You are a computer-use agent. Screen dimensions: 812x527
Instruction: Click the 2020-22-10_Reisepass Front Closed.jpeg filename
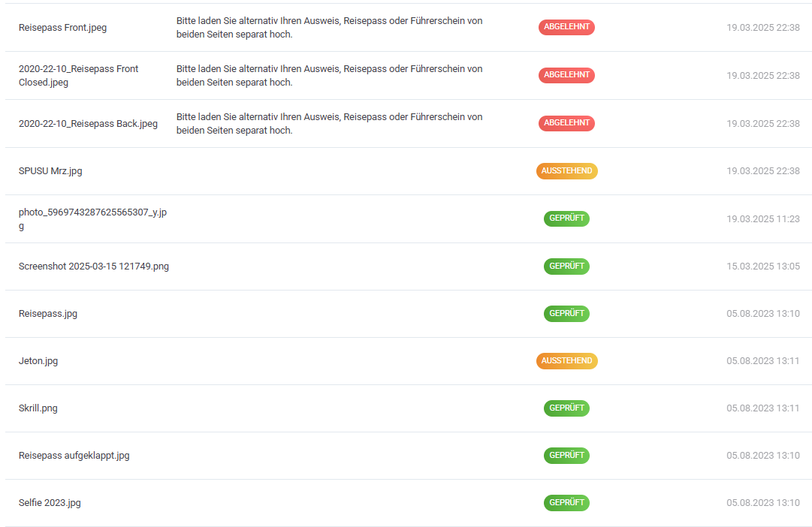pos(78,75)
